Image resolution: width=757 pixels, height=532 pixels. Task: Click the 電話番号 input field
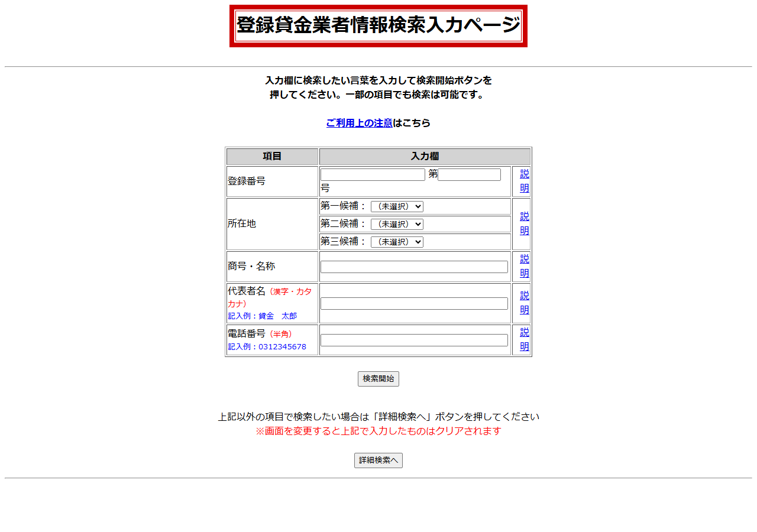click(414, 340)
